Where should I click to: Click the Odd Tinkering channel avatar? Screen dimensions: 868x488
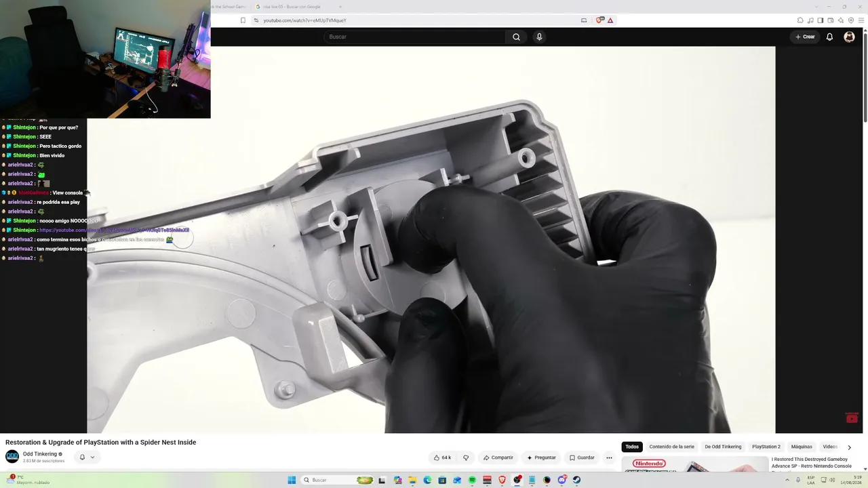pos(12,456)
